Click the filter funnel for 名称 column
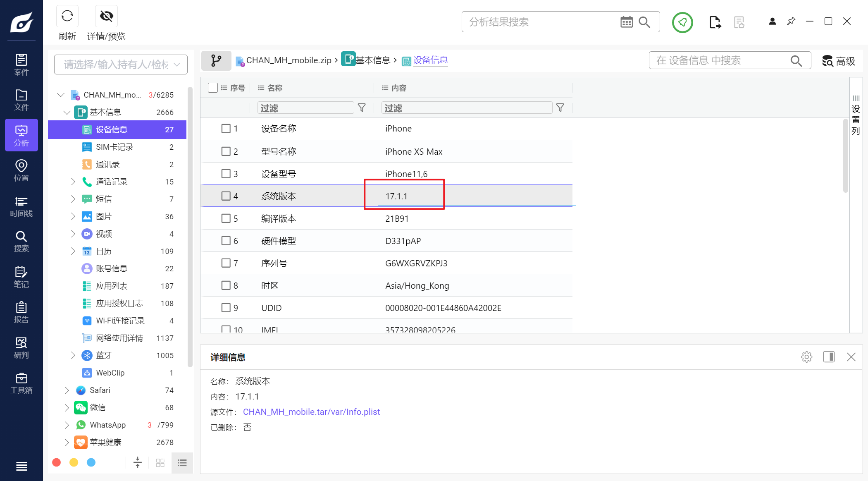 [x=362, y=108]
